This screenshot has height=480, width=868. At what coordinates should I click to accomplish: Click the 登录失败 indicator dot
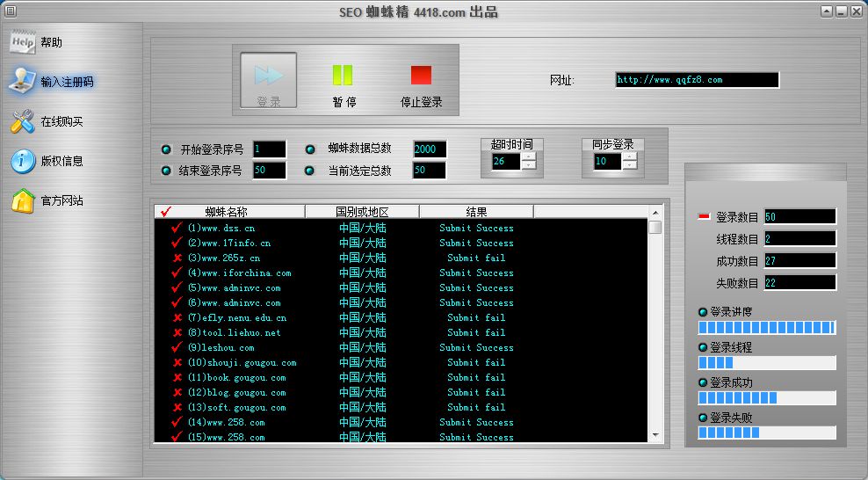703,418
